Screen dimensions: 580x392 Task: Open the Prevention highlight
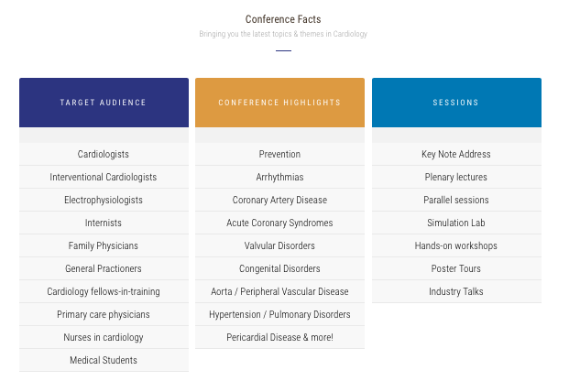pyautogui.click(x=279, y=155)
